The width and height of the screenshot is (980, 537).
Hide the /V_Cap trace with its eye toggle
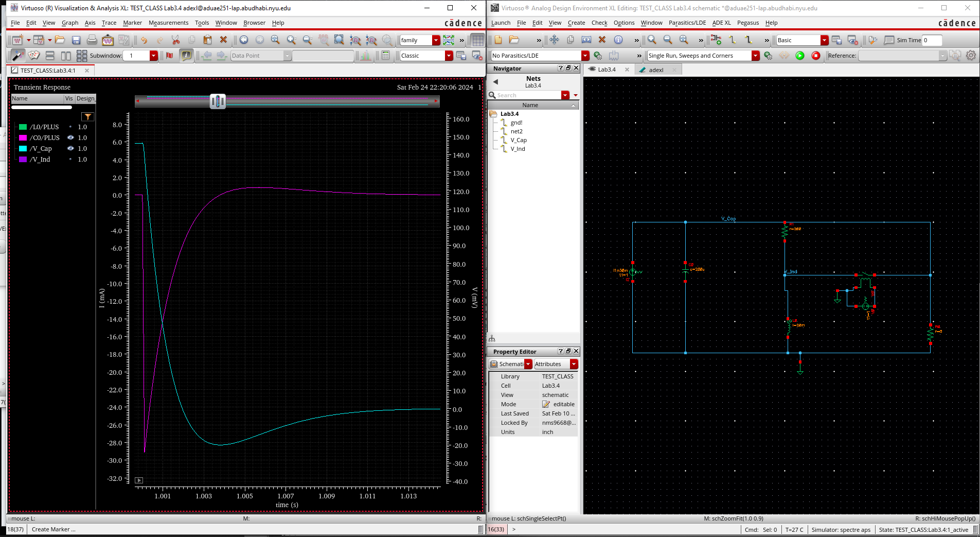pos(70,148)
